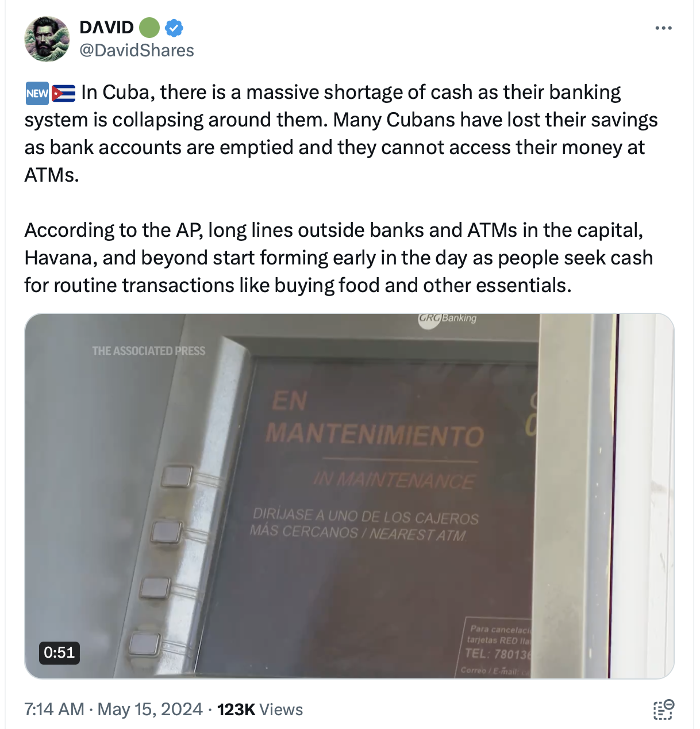Play the video at EN MANTENIMIENTO text
Screen dimensions: 700x729
374,420
